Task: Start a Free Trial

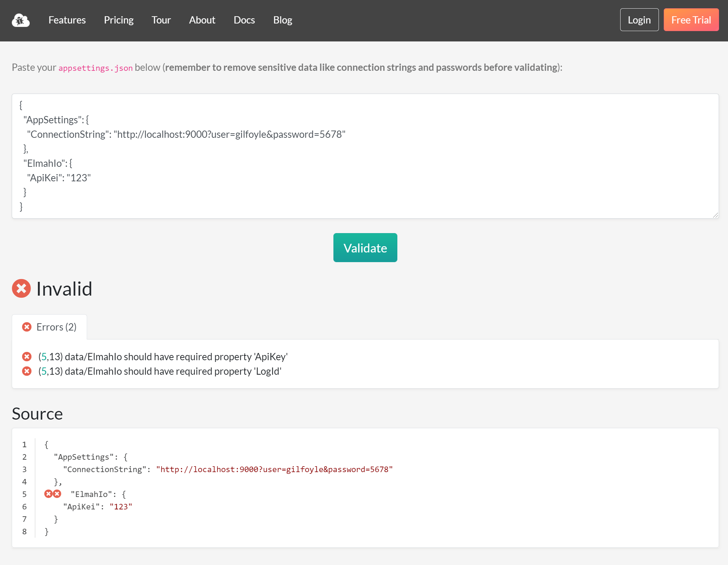Action: tap(691, 20)
